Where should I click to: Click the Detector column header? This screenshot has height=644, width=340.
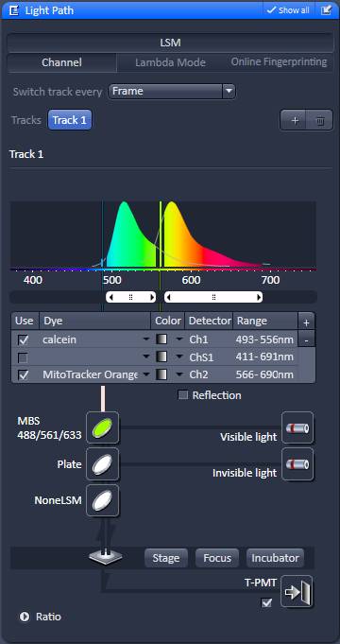209,321
